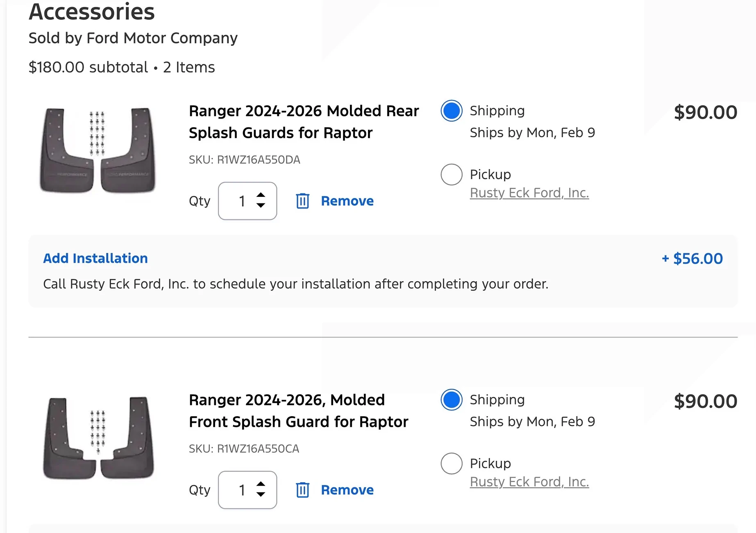This screenshot has width=756, height=533.
Task: Select Shipping for Front Splash Guard
Action: click(452, 400)
